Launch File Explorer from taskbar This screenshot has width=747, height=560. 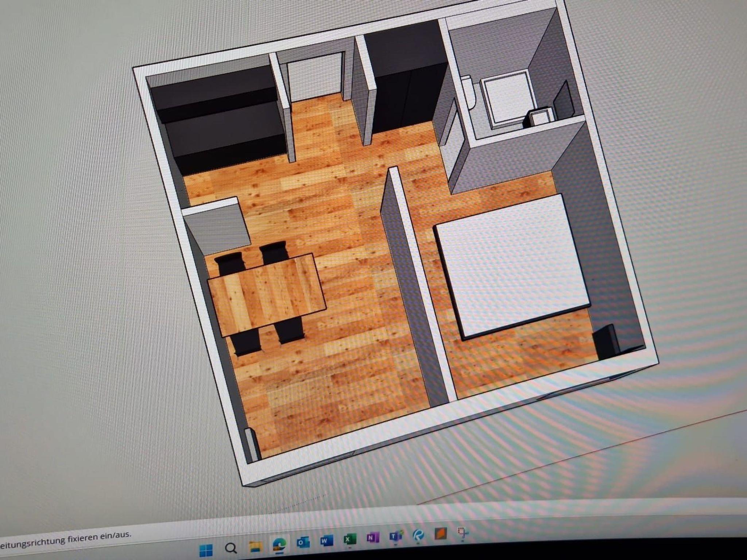[256, 547]
